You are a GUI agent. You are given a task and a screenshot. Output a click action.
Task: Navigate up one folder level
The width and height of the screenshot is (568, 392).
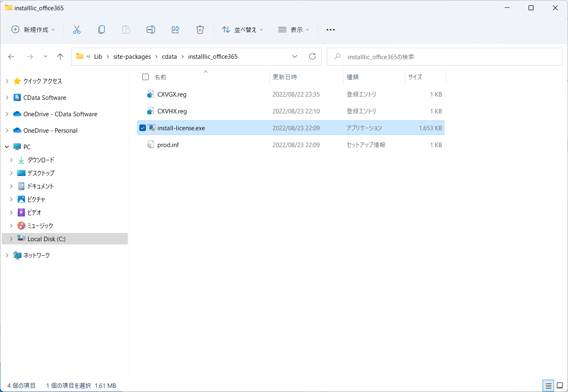60,57
